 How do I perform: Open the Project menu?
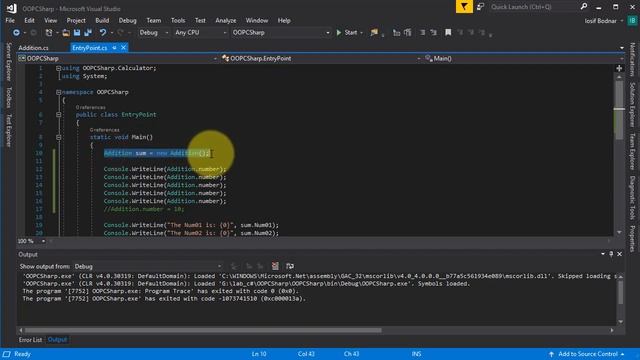pyautogui.click(x=76, y=20)
